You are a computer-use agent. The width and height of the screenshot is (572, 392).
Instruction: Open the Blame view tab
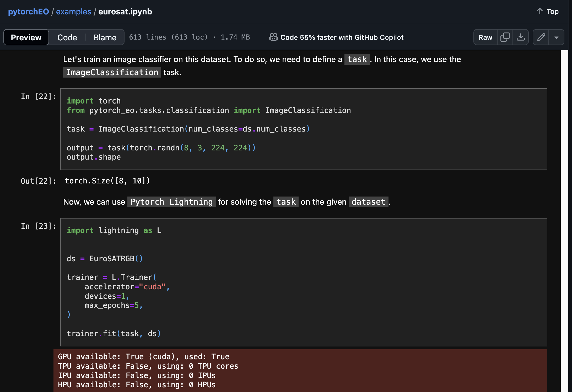105,37
